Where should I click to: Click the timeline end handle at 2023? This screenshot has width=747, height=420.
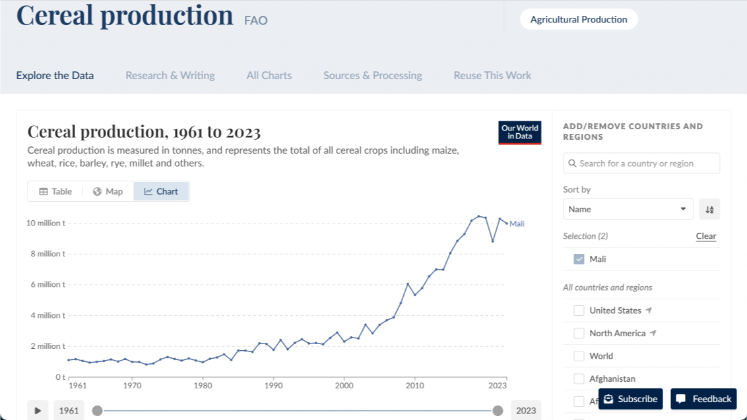coord(498,410)
